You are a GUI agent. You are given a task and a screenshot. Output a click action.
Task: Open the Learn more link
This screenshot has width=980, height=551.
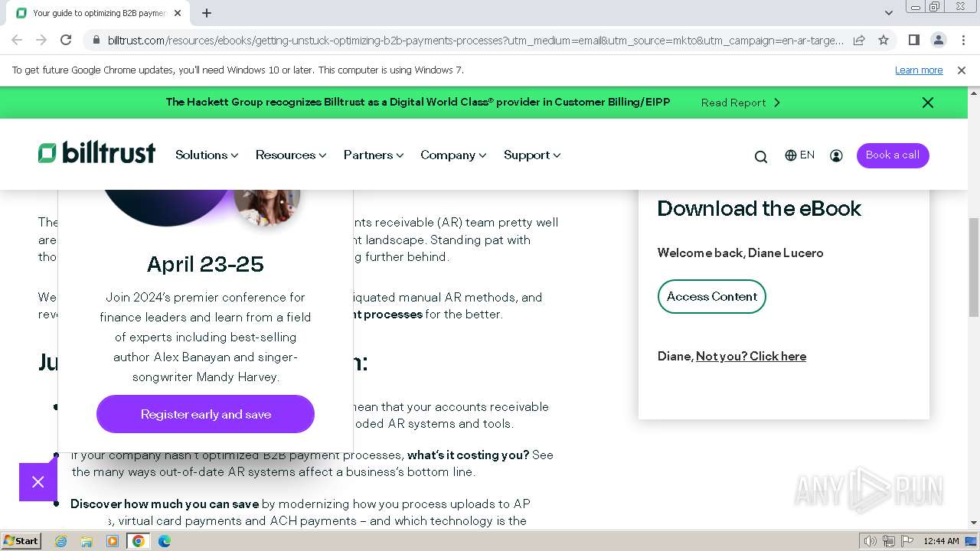coord(919,70)
